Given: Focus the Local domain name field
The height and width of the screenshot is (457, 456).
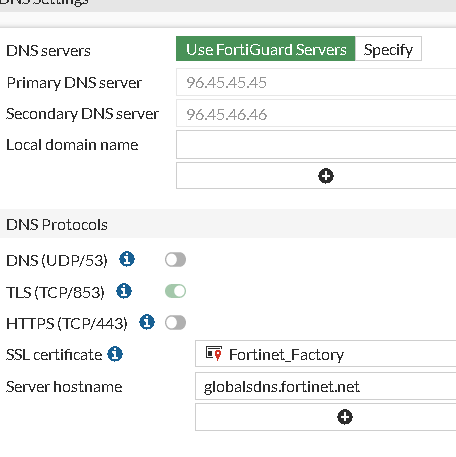Looking at the screenshot, I should [x=316, y=145].
